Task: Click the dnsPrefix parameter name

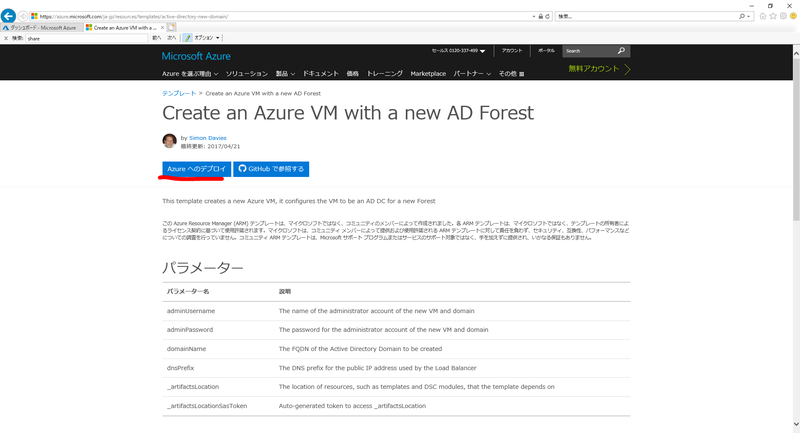Action: coord(180,368)
